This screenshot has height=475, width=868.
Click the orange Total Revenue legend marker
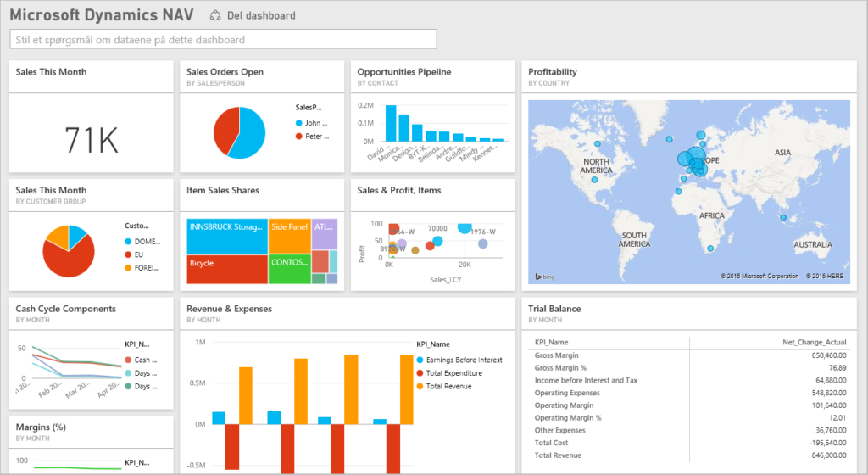420,387
